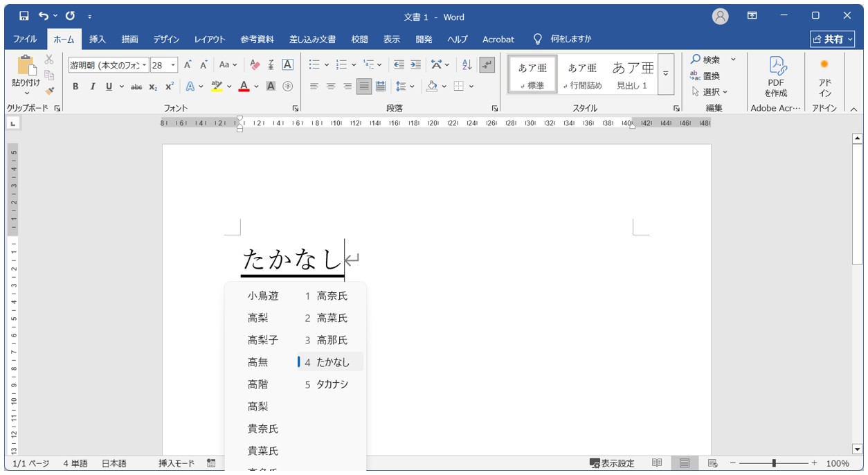Click the strikethrough icon
This screenshot has height=475, width=868.
pyautogui.click(x=136, y=87)
